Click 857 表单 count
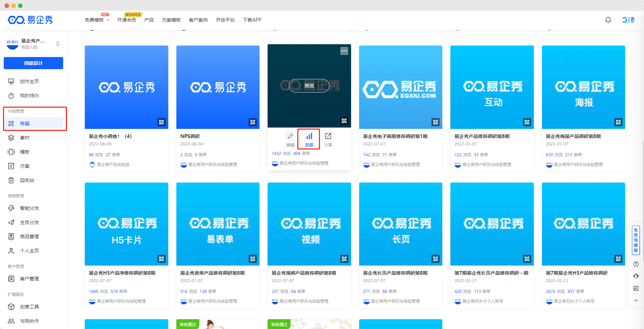Viewport: 644px width, 329px height. click(576, 292)
